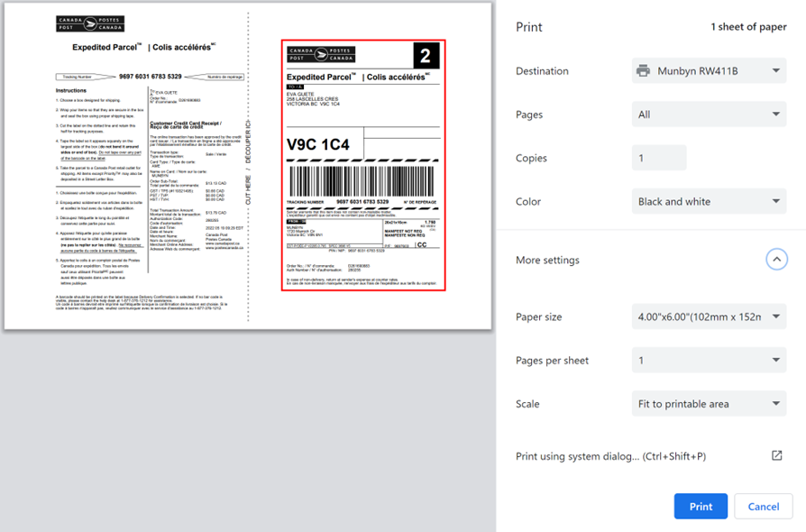
Task: Collapse the More settings section
Action: click(776, 260)
